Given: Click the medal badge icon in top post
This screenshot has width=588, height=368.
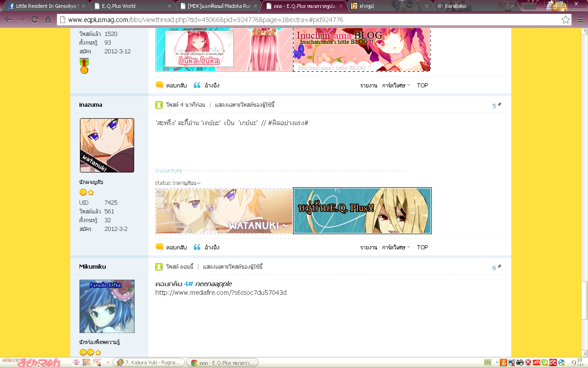Looking at the screenshot, I should 84,66.
